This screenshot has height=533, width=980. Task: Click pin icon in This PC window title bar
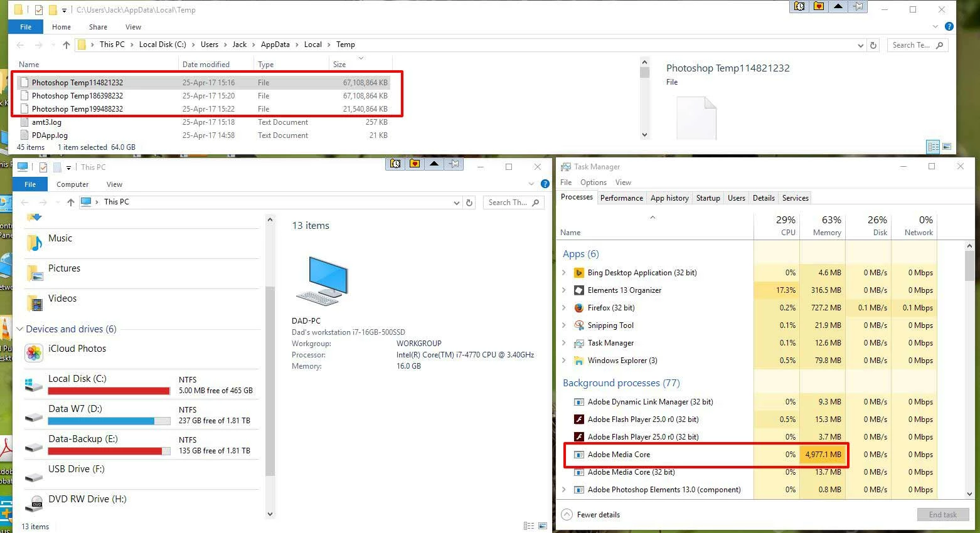(454, 164)
